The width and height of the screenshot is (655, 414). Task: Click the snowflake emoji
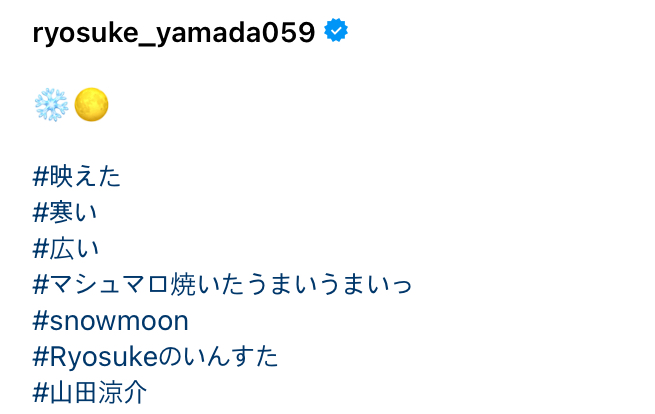pos(50,105)
